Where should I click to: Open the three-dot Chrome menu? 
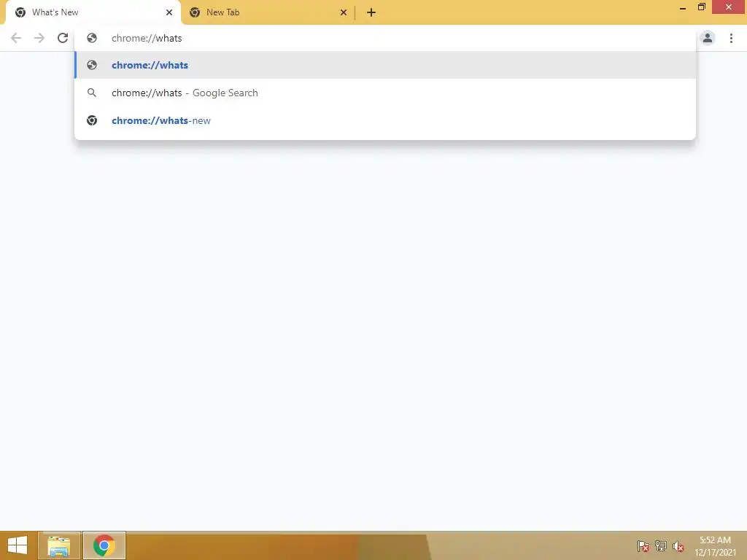pyautogui.click(x=731, y=38)
